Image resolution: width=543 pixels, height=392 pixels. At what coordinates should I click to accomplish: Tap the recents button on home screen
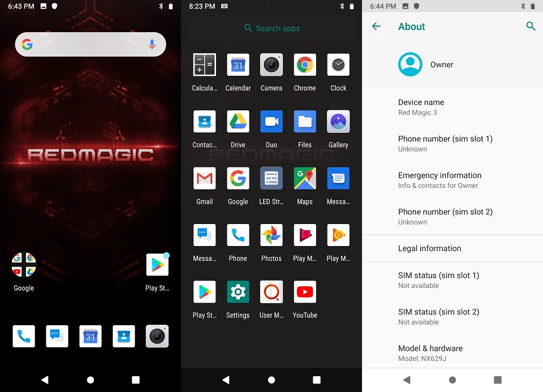point(136,380)
